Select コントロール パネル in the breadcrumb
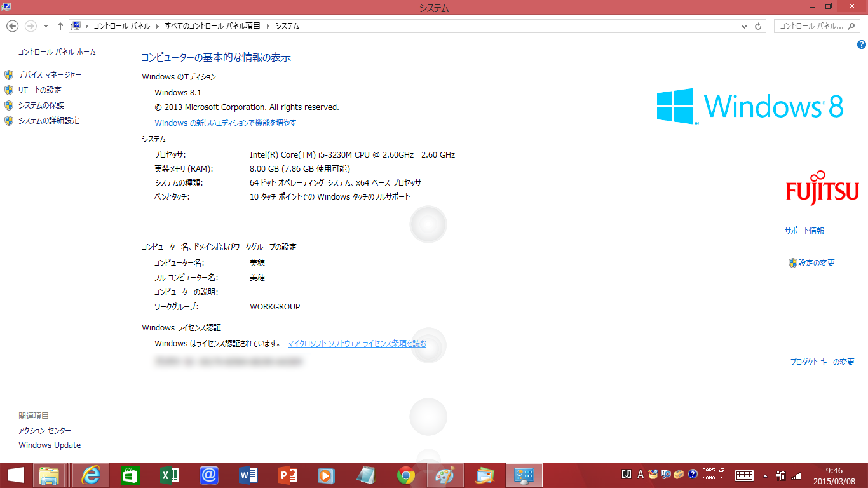Viewport: 868px width, 488px height. point(122,26)
